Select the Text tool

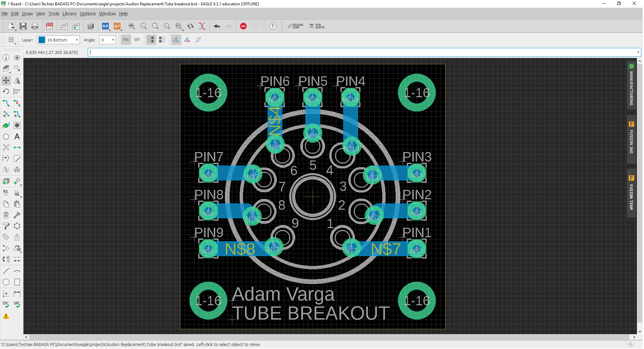(x=17, y=136)
